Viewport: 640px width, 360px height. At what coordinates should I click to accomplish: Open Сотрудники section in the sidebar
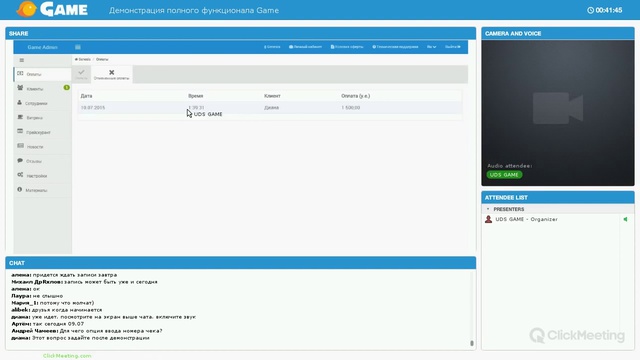(x=42, y=103)
